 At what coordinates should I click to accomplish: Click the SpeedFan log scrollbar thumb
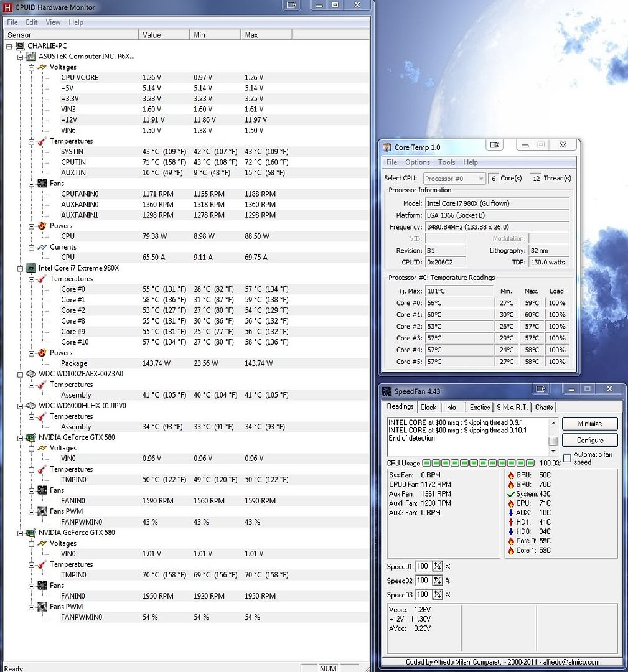[x=553, y=441]
